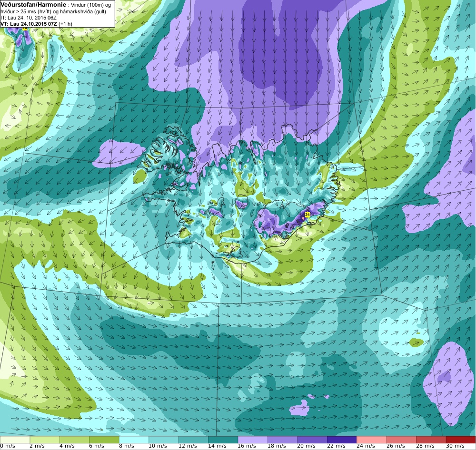Select the medium purple 18–20 m/s legend swatch

283,440
